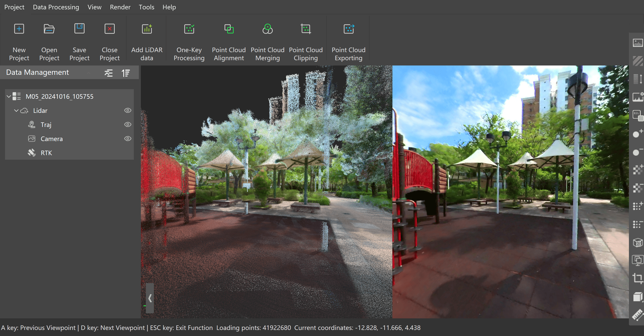Select the Point Cloud Clipping tool
This screenshot has width=644, height=336.
click(x=306, y=29)
